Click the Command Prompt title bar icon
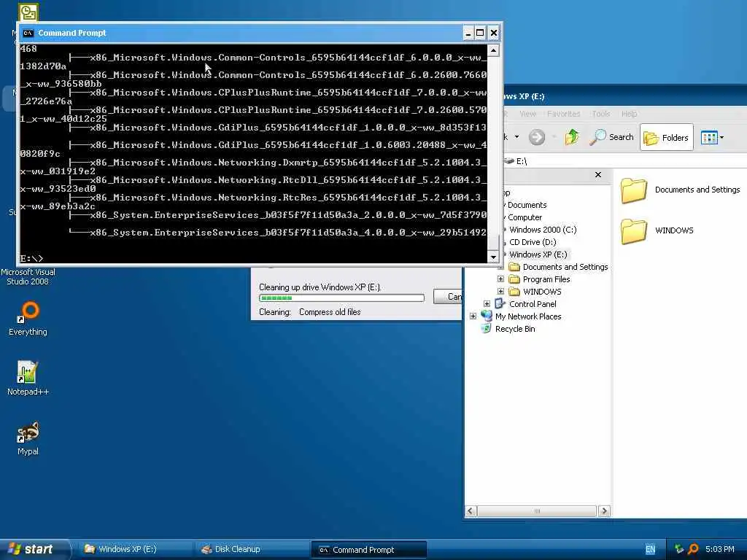The image size is (747, 560). coord(28,33)
